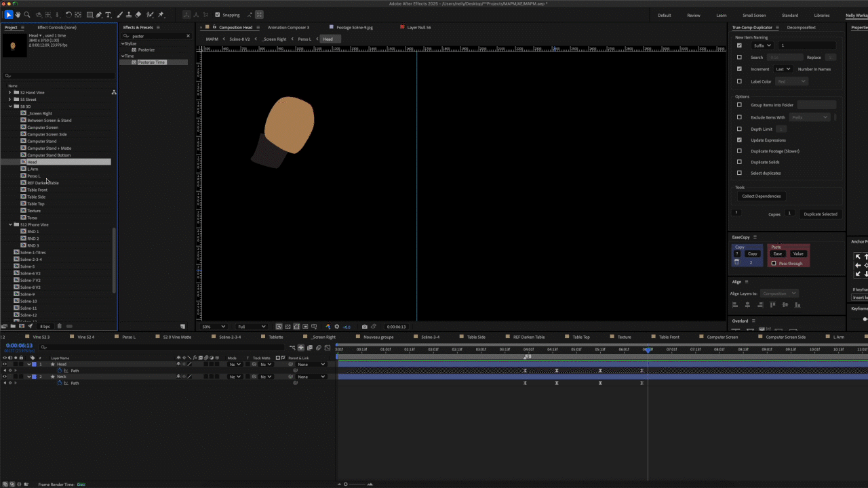Screen dimensions: 868x488
Task: Select the Hand tool
Action: tap(18, 15)
